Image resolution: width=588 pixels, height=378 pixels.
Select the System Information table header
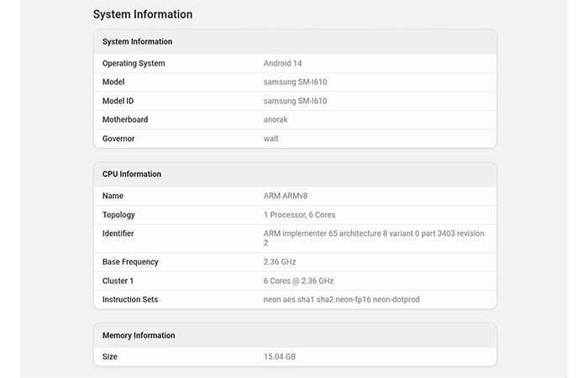[x=137, y=42]
